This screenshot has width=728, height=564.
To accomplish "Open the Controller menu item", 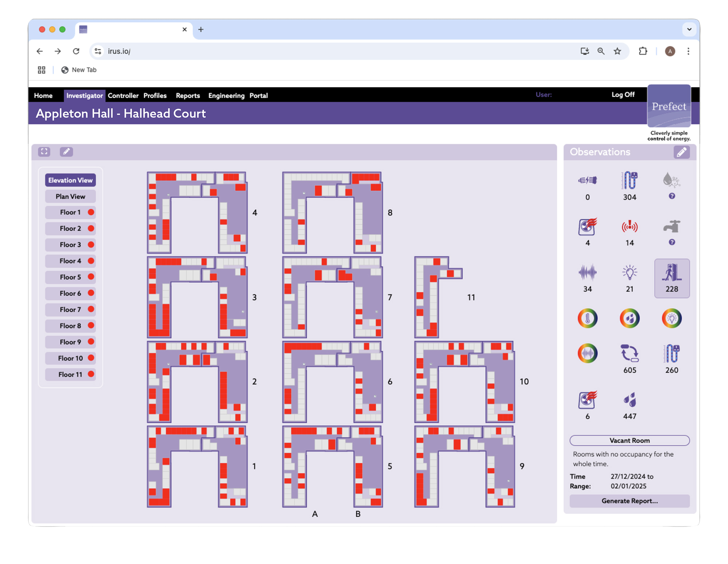I will point(123,96).
